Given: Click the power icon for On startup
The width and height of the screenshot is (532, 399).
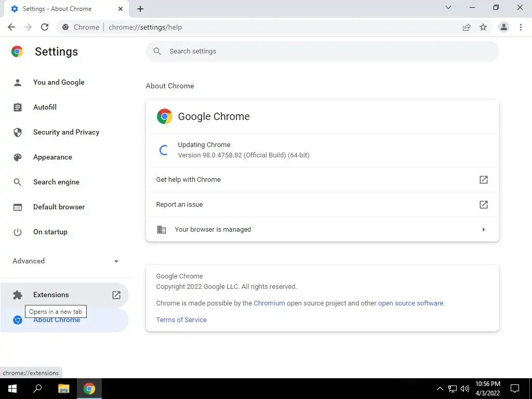Looking at the screenshot, I should pyautogui.click(x=18, y=232).
